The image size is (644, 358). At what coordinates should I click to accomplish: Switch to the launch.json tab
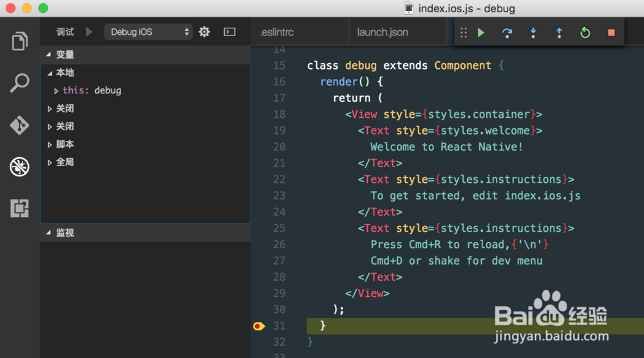383,32
